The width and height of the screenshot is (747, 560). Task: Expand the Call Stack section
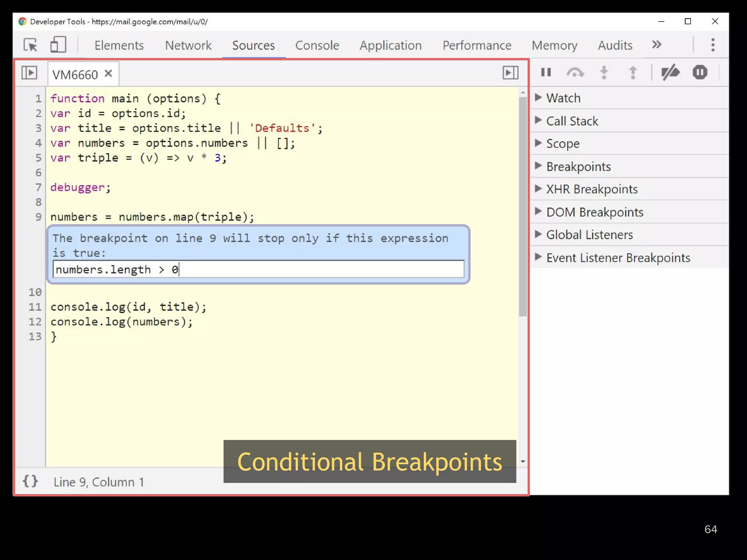629,121
